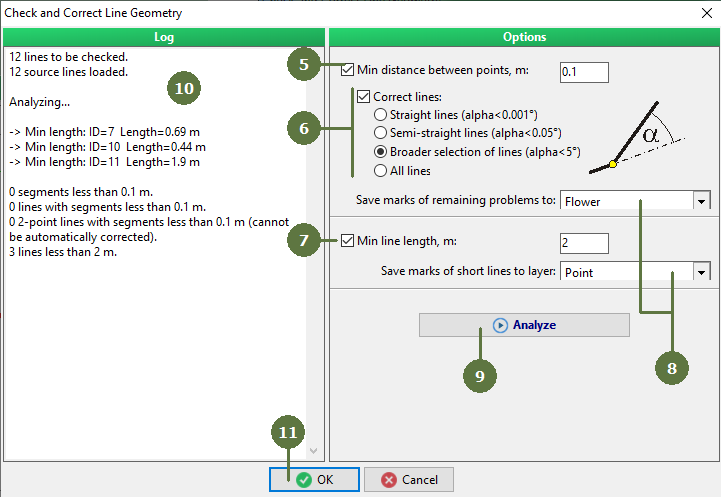Click the Options panel header
Screen dimensions: 721x497
(x=524, y=37)
